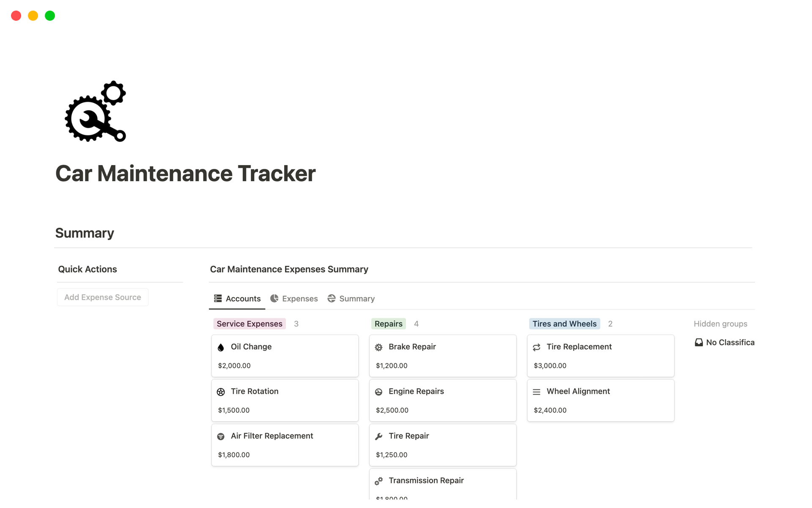Click the alignment lines icon on Wheel Alignment card
This screenshot has height=508, width=812.
pos(536,392)
